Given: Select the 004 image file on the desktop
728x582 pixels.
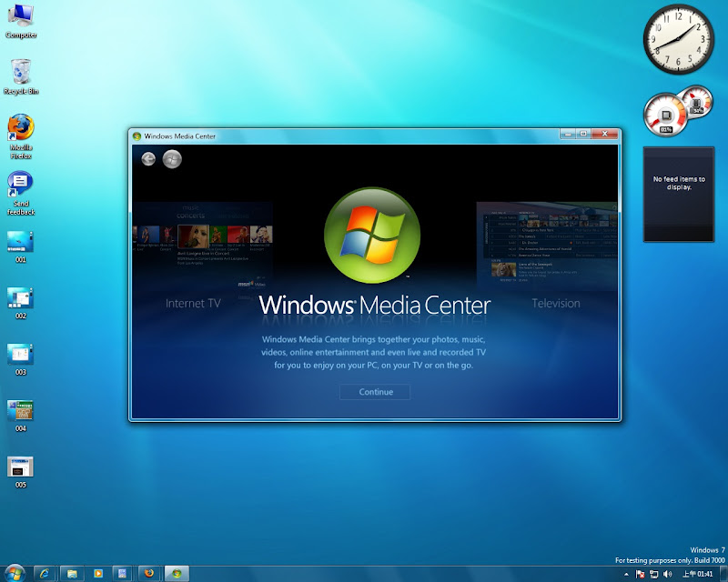Looking at the screenshot, I should tap(20, 416).
